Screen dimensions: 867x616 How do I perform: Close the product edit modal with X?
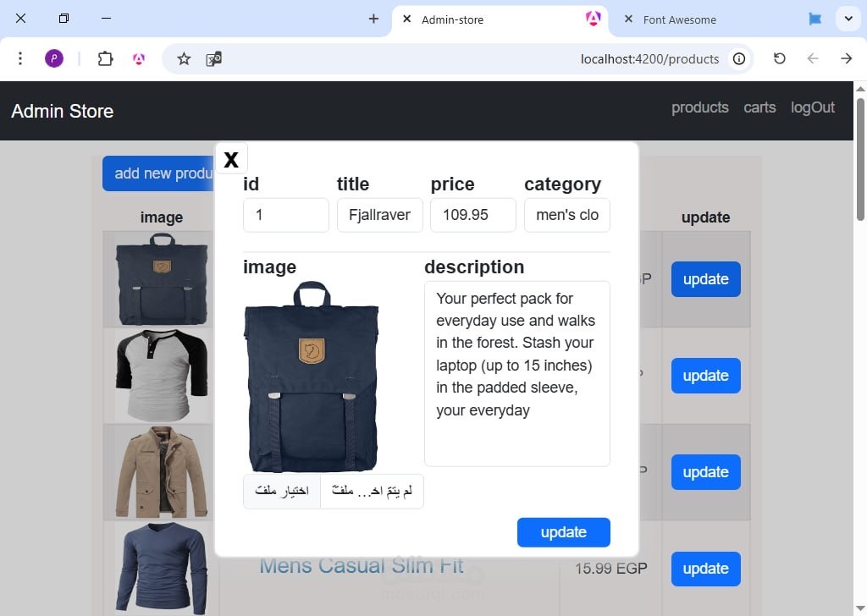(231, 159)
